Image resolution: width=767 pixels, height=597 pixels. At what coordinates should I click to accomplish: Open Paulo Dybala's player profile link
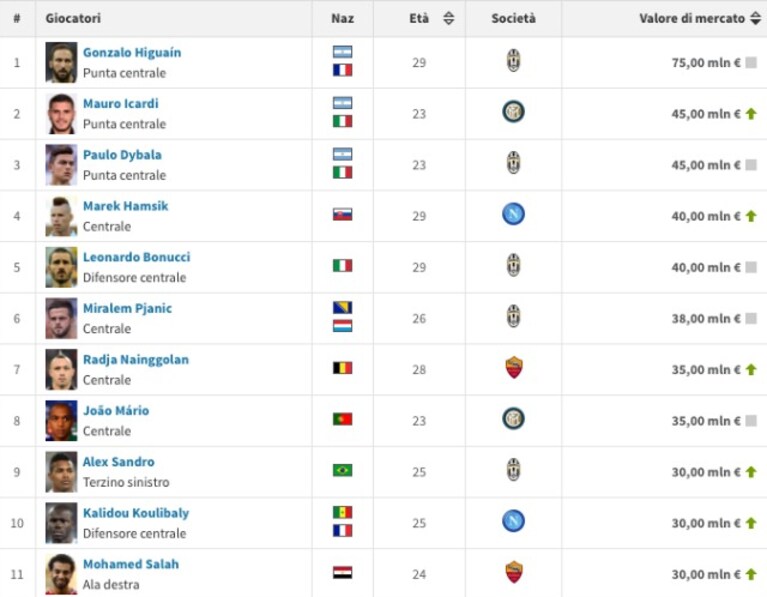pyautogui.click(x=122, y=155)
